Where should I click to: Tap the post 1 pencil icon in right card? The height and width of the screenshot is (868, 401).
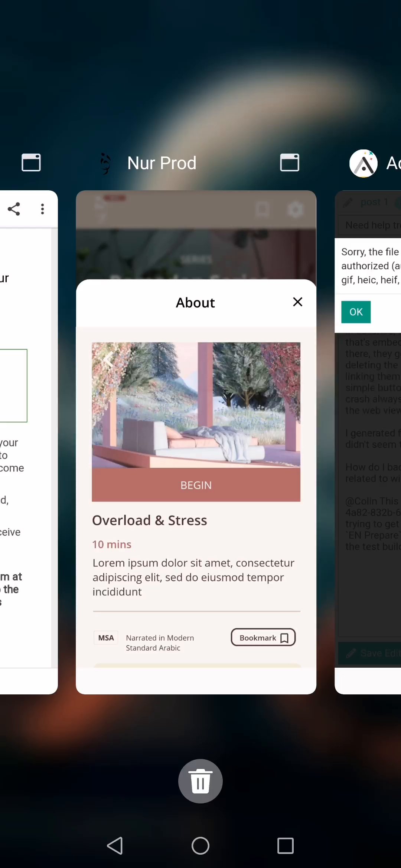348,202
